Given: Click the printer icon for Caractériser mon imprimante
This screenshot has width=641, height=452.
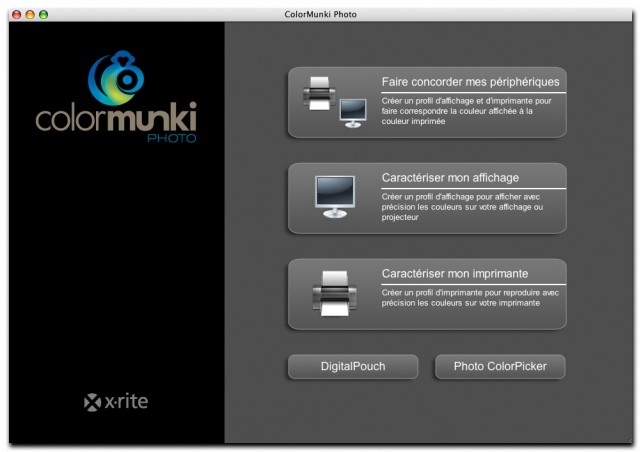Looking at the screenshot, I should point(335,293).
